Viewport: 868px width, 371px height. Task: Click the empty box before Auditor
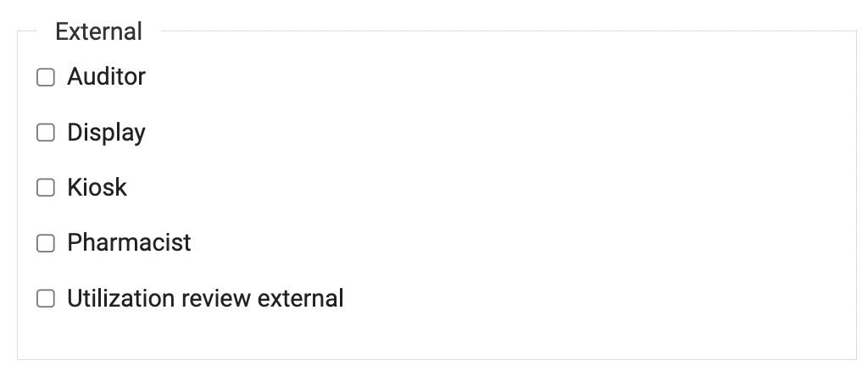coord(45,78)
